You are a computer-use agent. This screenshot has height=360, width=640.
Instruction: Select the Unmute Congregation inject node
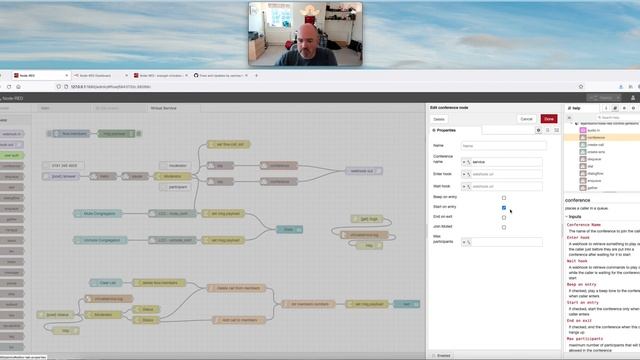(x=100, y=240)
